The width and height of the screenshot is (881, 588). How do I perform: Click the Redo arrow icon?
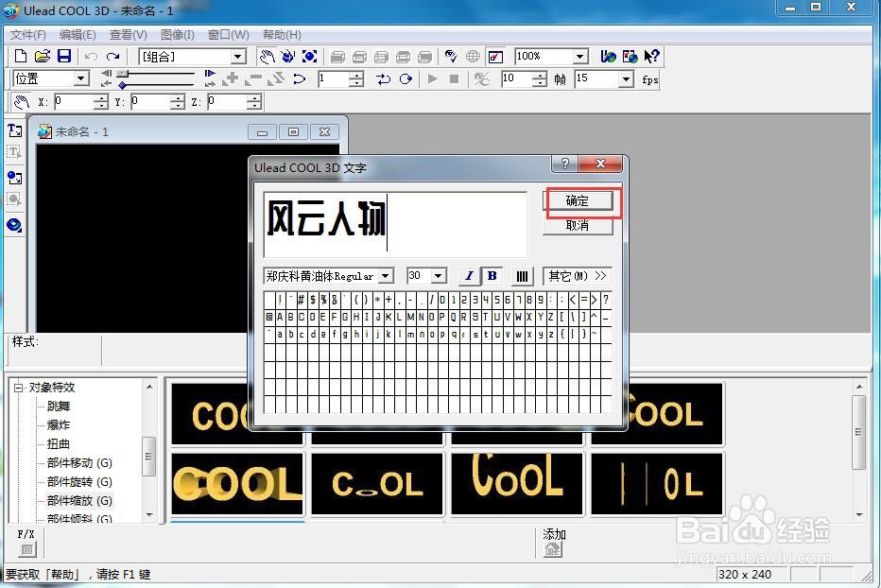(112, 56)
